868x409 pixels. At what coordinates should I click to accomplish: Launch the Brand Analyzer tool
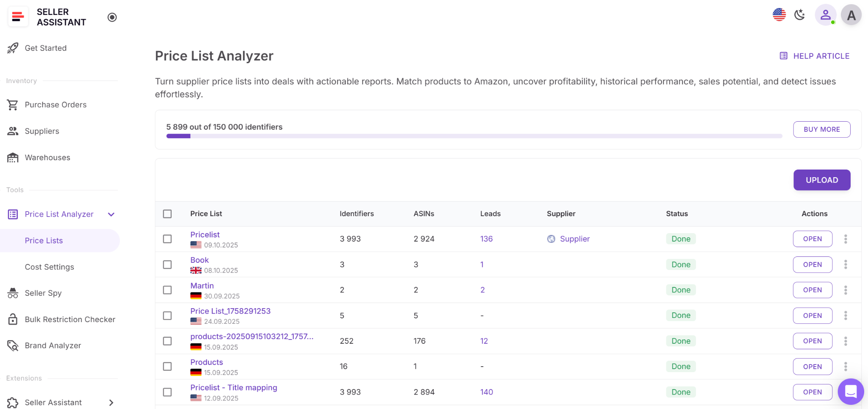[53, 345]
